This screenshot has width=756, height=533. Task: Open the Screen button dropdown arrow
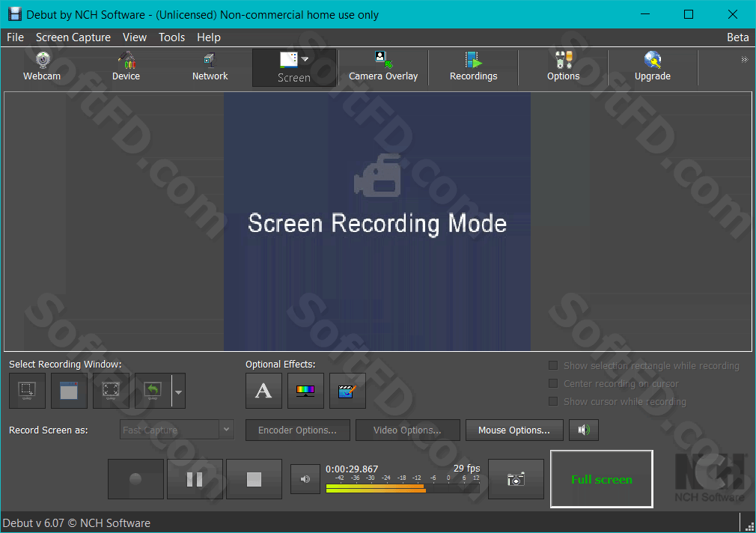[x=305, y=59]
